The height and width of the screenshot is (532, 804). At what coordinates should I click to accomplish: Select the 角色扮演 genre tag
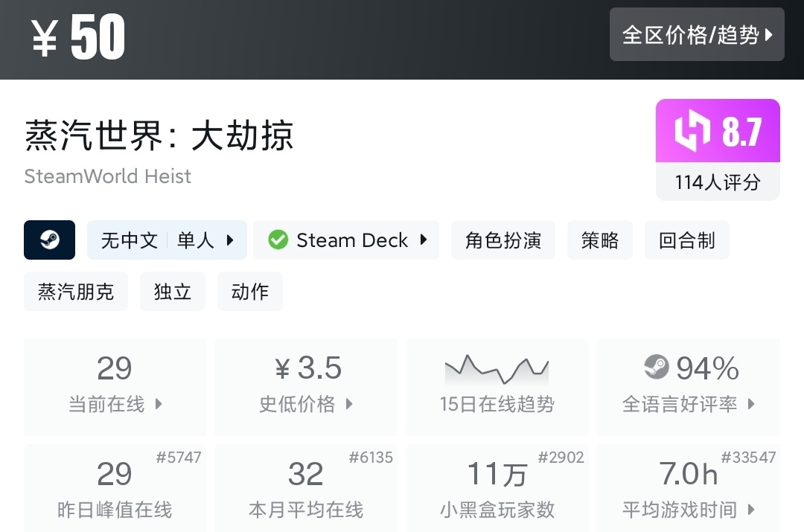click(x=503, y=240)
